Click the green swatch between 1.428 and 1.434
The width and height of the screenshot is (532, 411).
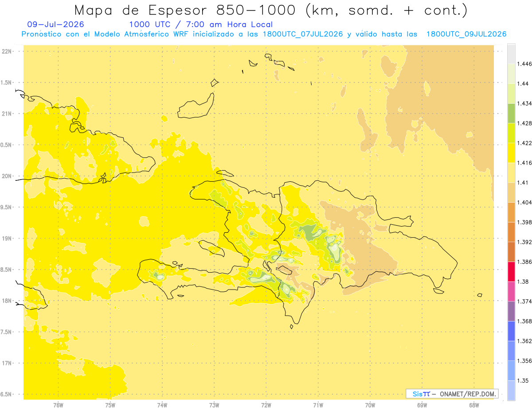click(511, 114)
